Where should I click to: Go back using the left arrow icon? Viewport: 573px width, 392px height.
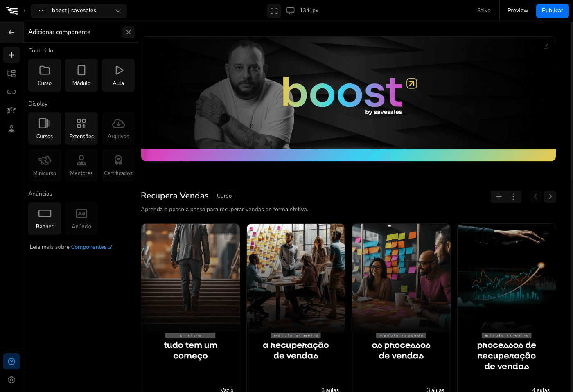click(x=11, y=32)
